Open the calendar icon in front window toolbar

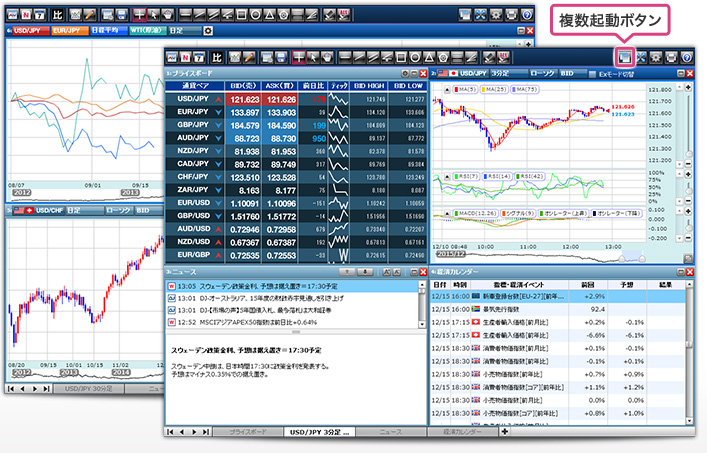pyautogui.click(x=199, y=57)
